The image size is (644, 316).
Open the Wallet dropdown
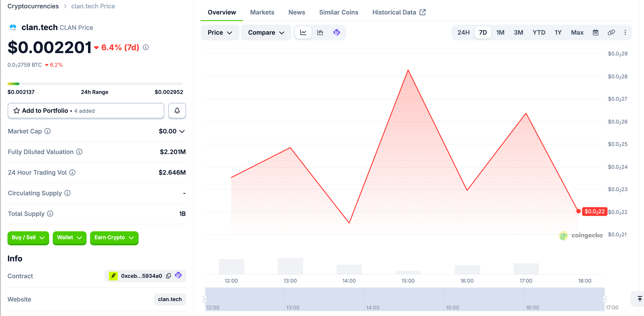tap(69, 238)
